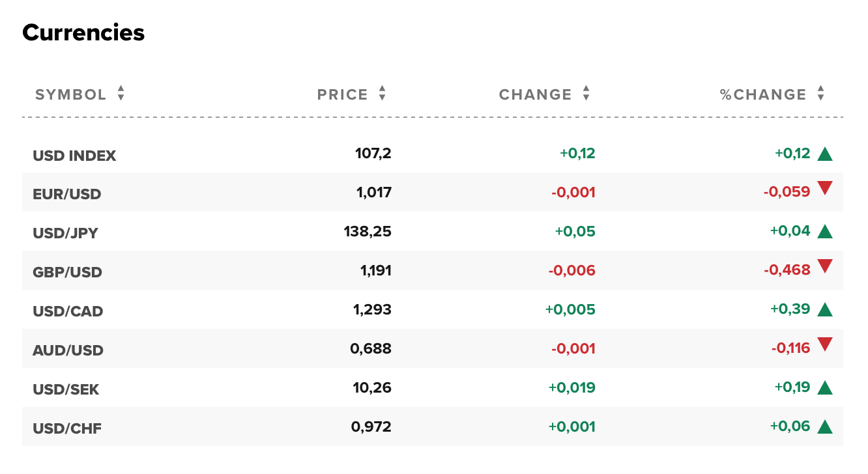Open the EUR/USD currency pair

click(67, 194)
